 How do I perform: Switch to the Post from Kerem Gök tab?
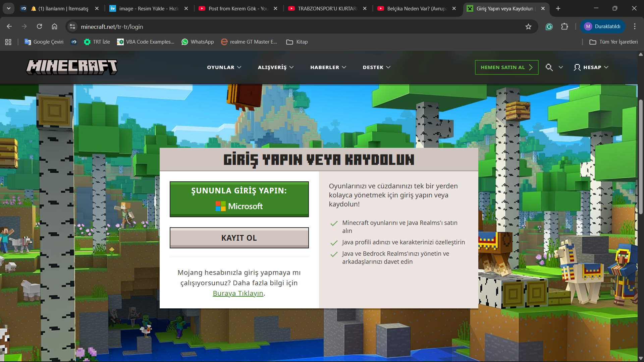pyautogui.click(x=238, y=8)
